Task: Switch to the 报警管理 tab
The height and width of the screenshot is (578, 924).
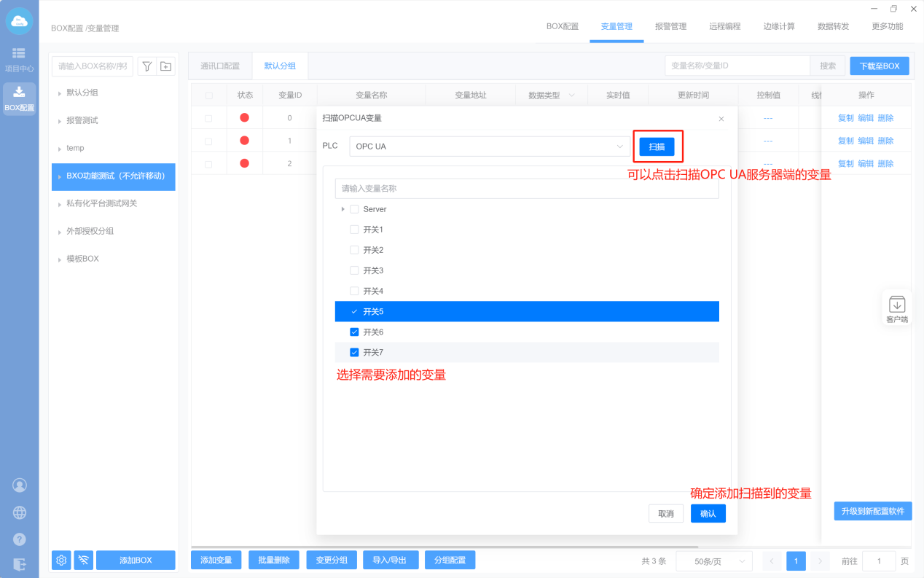Action: [x=670, y=26]
